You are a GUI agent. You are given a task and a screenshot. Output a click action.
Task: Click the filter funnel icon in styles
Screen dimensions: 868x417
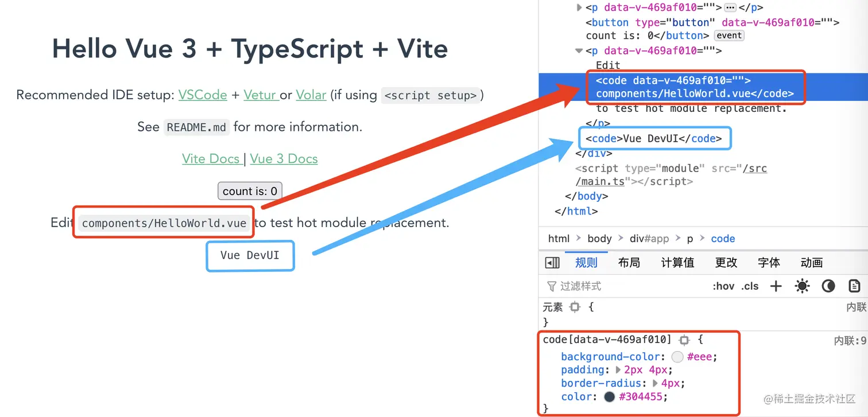(552, 286)
